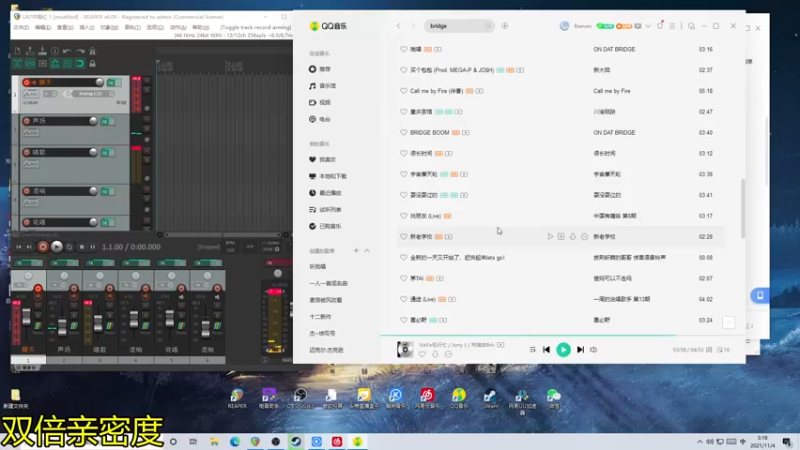Screen dimensions: 800x450
Task: Open 视频 in QQ Music sidebar
Action: pyautogui.click(x=320, y=103)
